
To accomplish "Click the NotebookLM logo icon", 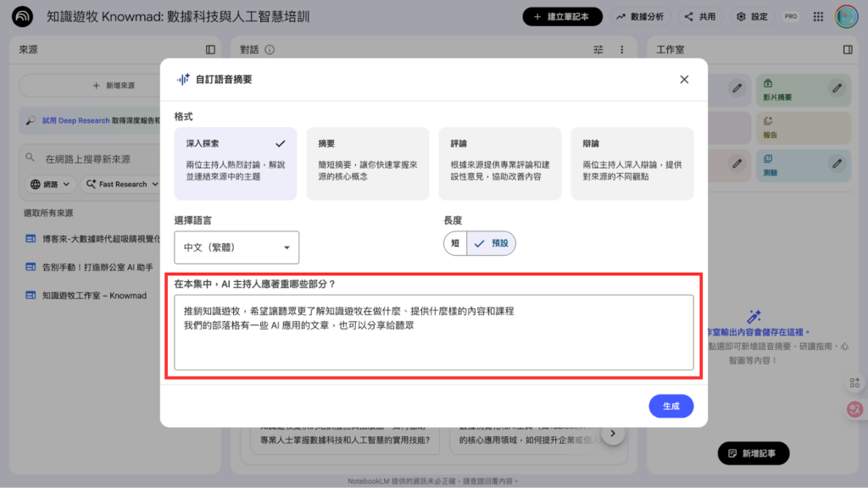I will (23, 16).
